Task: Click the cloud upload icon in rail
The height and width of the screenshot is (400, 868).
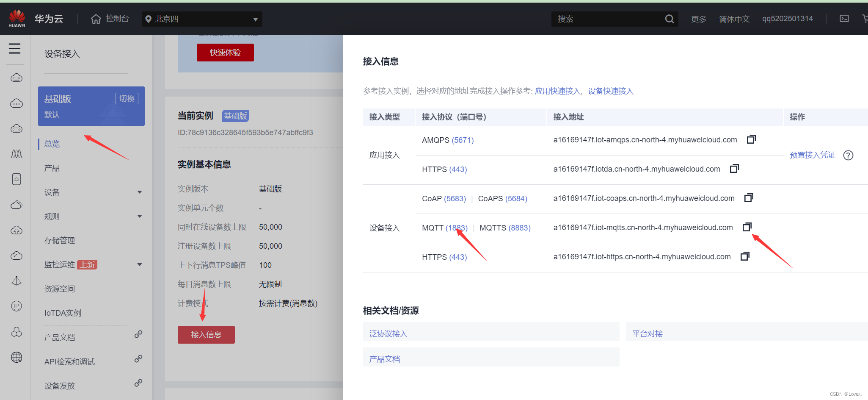Action: pyautogui.click(x=17, y=230)
